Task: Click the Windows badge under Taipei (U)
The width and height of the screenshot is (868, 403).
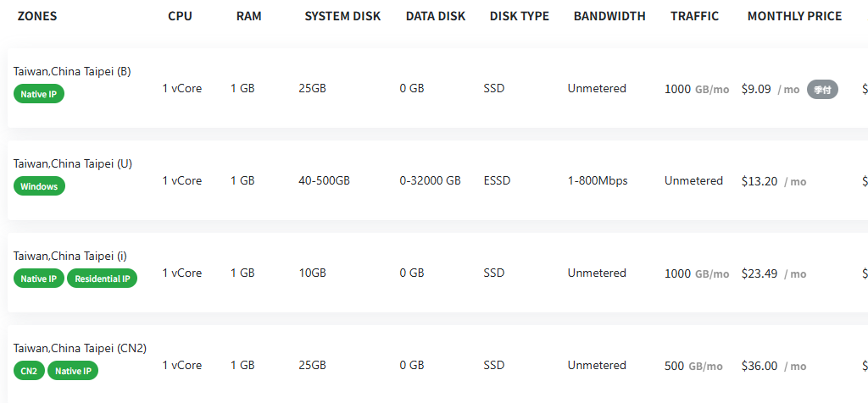Action: tap(39, 186)
